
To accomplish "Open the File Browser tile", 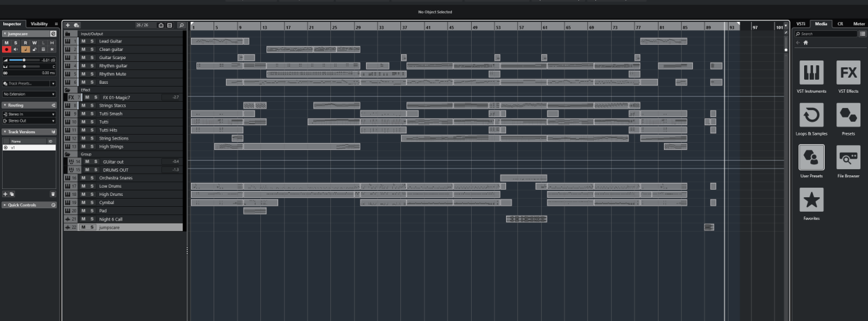I will coord(848,157).
